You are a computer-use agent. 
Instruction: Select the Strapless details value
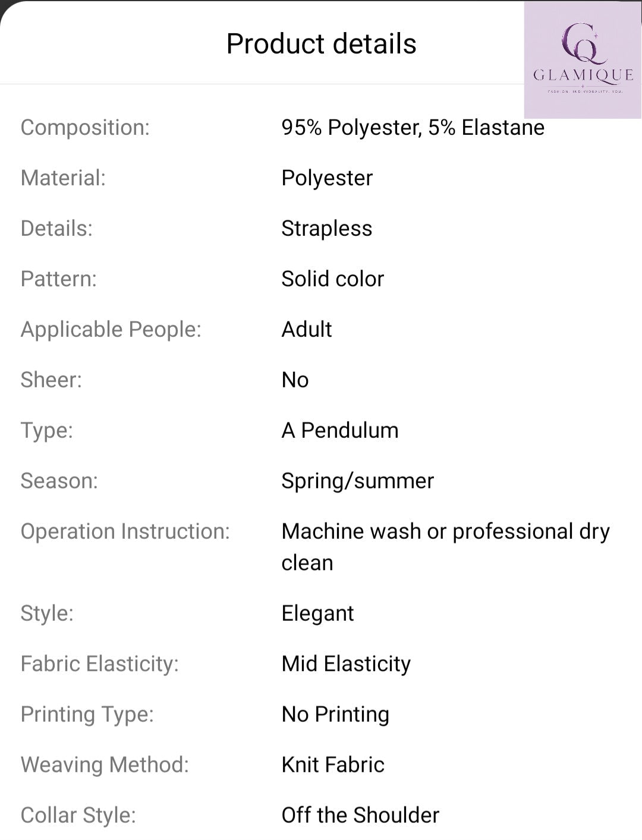[327, 229]
